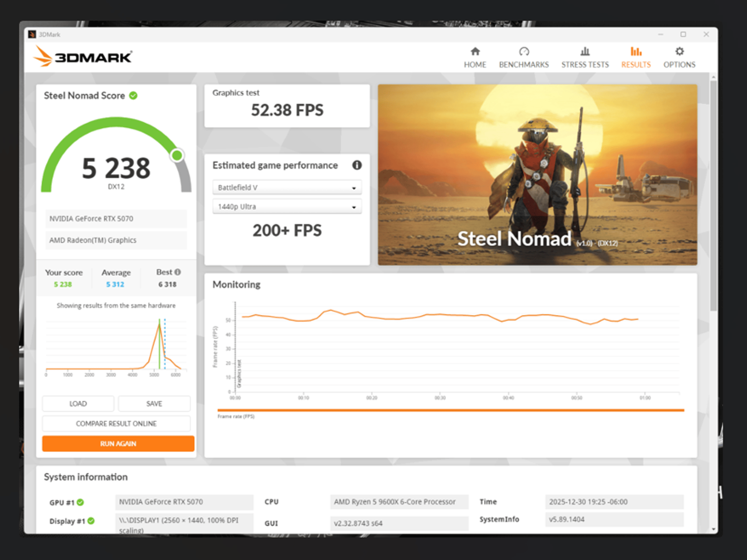Click the Steel Nomad artwork thumbnail

click(537, 175)
